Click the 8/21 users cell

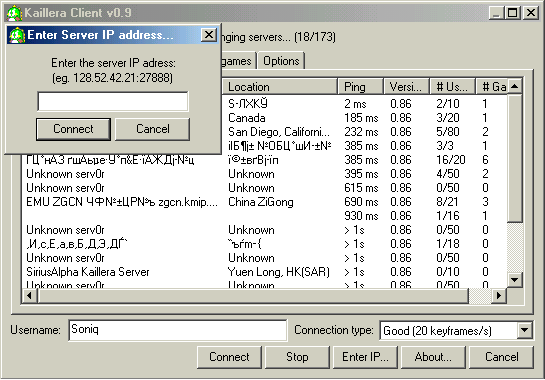click(447, 202)
